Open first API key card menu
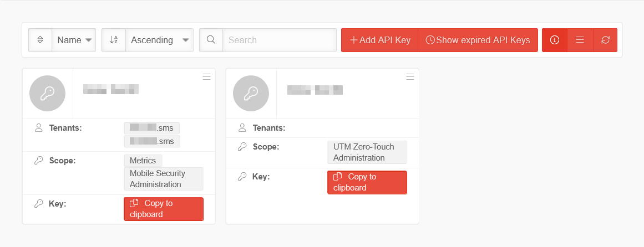Viewport: 644px width, 247px height. click(x=206, y=77)
